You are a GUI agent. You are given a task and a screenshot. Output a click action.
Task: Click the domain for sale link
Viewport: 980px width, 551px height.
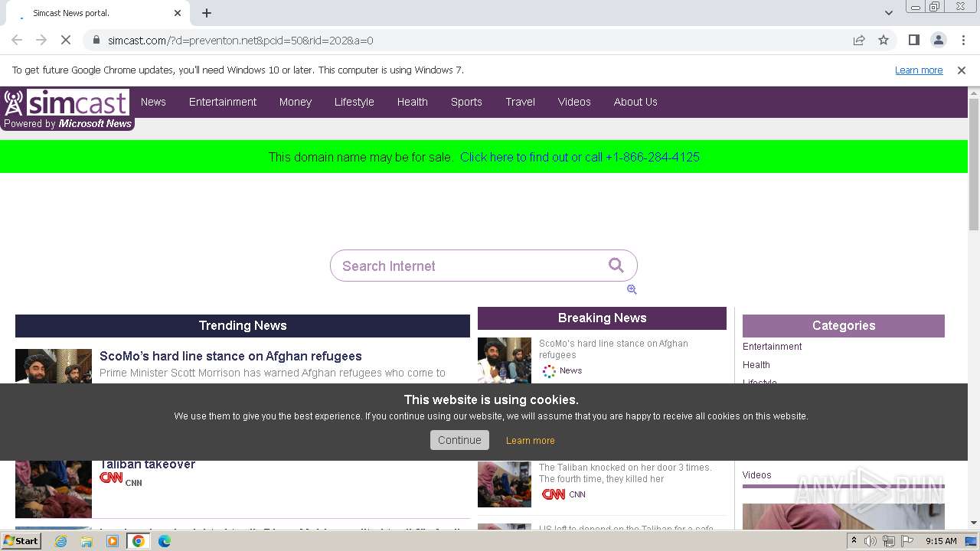(580, 157)
